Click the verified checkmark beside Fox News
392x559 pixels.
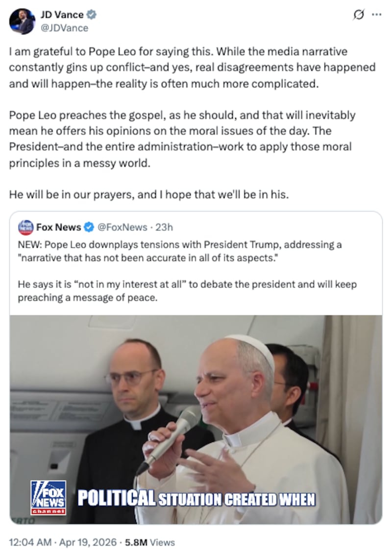pos(89,227)
